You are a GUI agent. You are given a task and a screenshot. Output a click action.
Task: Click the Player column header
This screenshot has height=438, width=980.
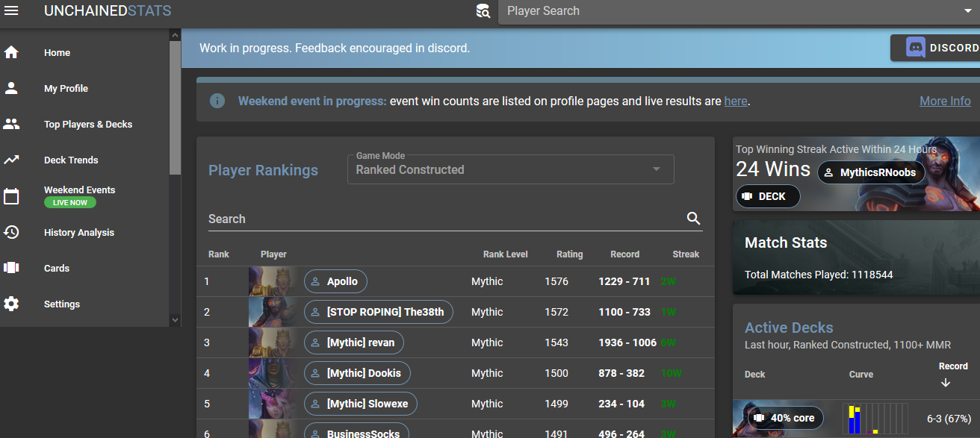[273, 254]
